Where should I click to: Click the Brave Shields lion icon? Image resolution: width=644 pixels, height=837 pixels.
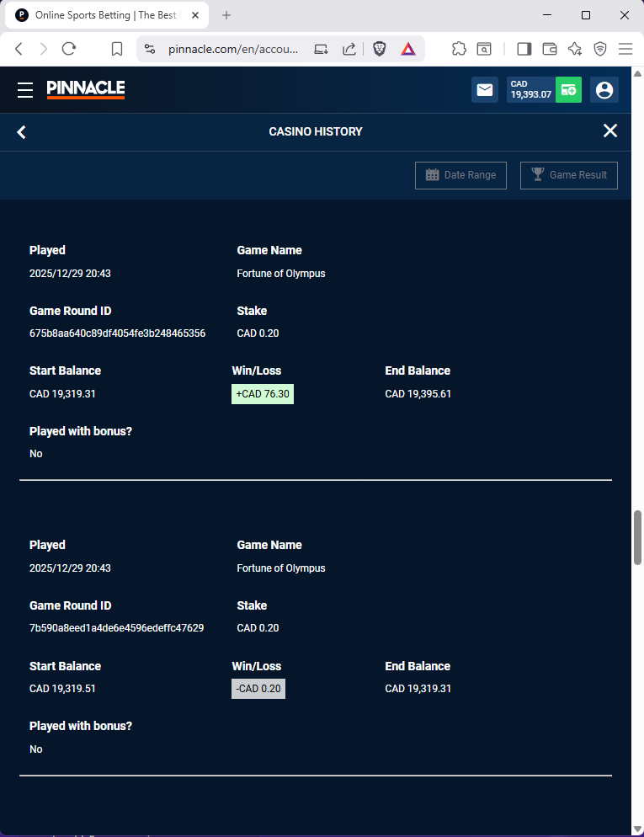point(380,49)
